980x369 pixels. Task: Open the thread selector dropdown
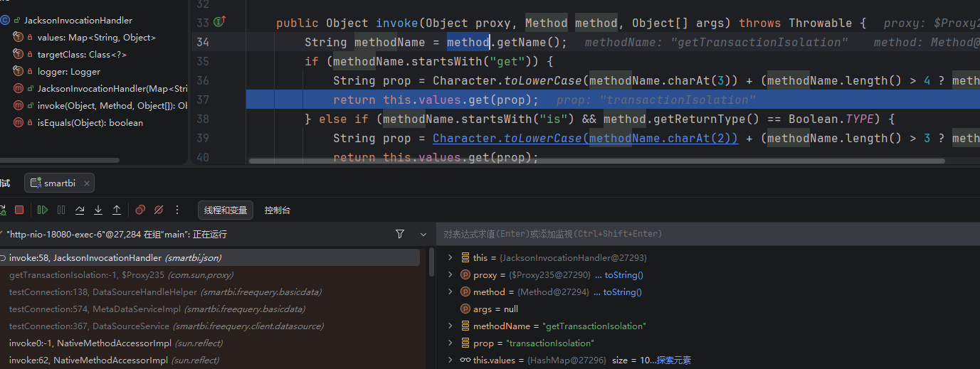(x=424, y=234)
